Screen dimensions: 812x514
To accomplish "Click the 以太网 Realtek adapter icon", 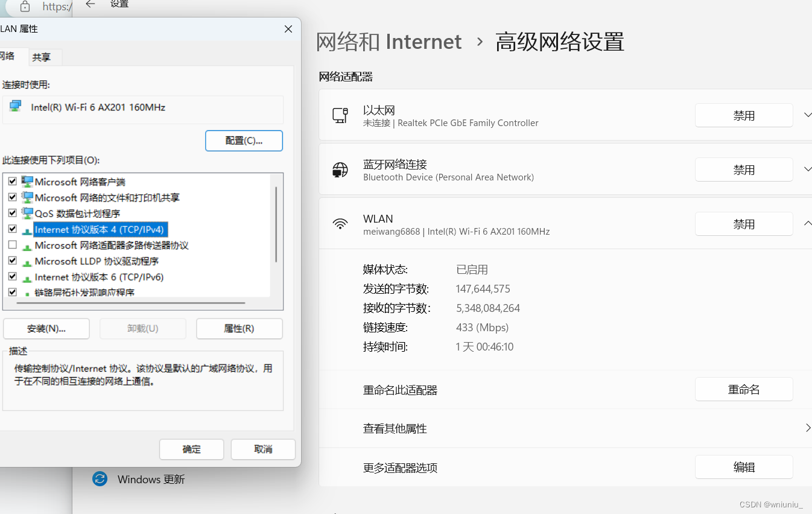I will [340, 115].
